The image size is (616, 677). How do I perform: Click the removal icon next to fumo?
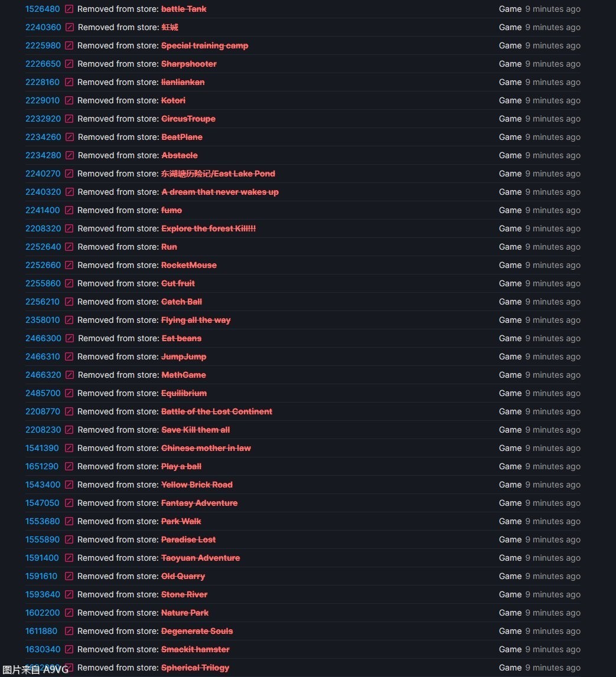[x=69, y=211]
